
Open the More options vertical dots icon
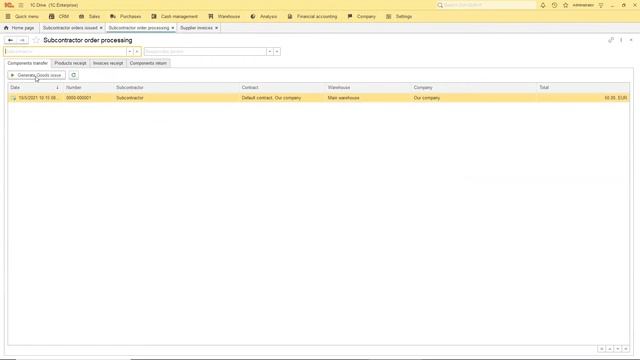point(621,40)
